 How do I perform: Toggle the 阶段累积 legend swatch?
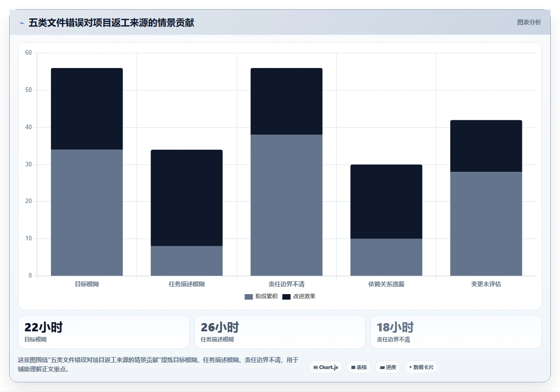point(249,296)
